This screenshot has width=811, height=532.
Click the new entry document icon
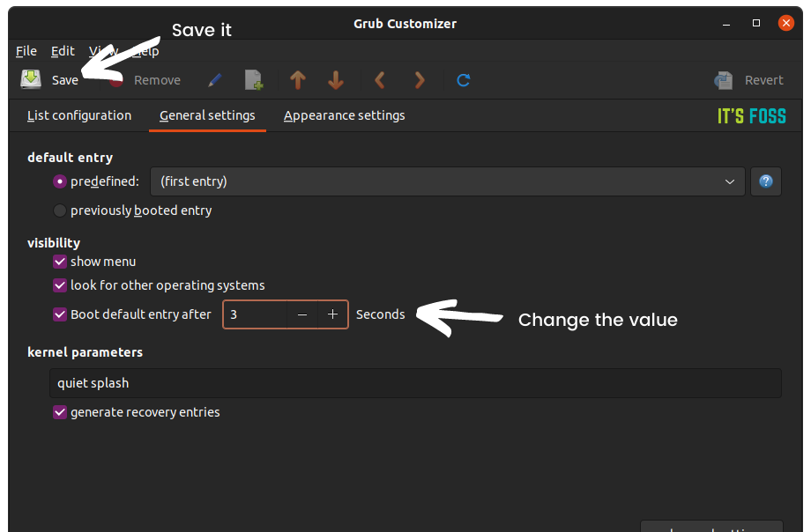pyautogui.click(x=254, y=80)
